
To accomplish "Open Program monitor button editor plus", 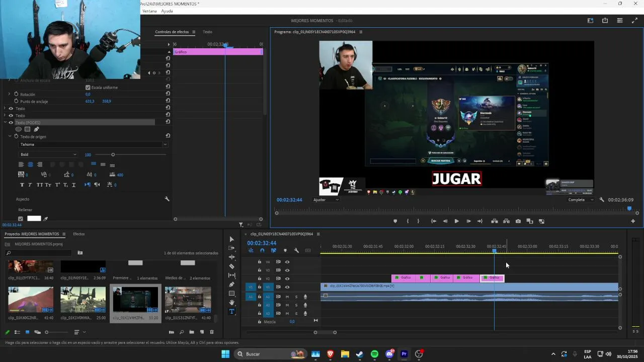I will click(633, 221).
